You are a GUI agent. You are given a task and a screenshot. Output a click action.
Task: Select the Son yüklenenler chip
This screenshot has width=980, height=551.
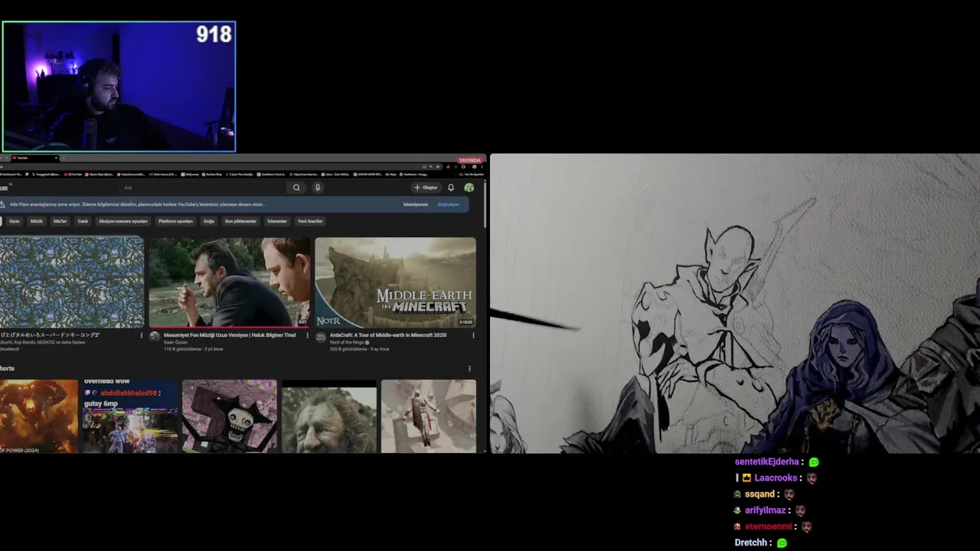pyautogui.click(x=240, y=221)
